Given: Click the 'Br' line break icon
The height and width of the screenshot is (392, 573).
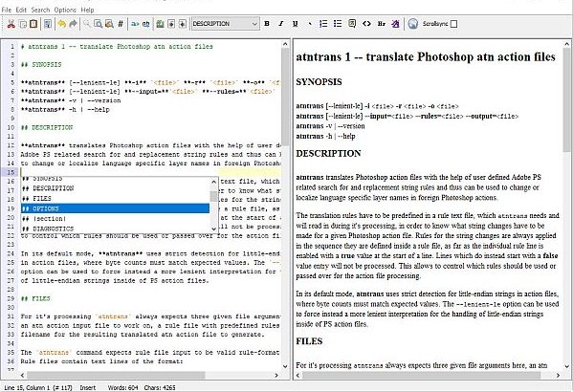Looking at the screenshot, I should pos(382,24).
